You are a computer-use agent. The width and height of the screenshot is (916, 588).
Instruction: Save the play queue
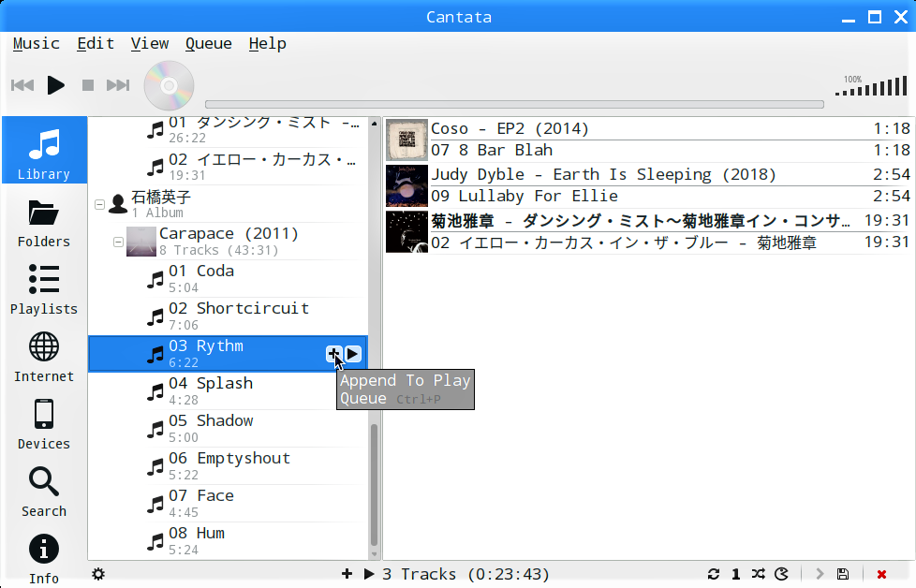tap(842, 574)
